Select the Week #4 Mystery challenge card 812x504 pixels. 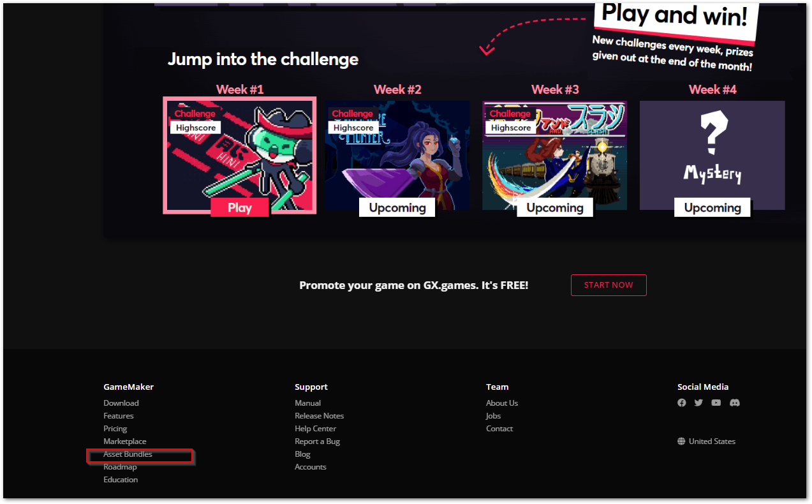coord(712,156)
